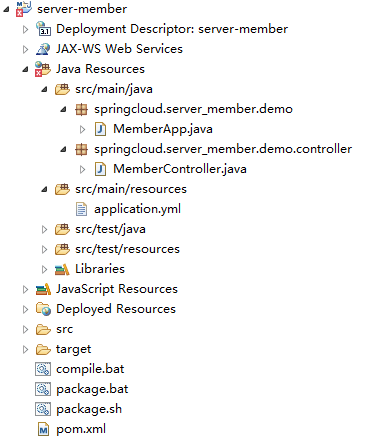Select the 'application.yml' label
Screen dimensions: 383x441
point(137,209)
